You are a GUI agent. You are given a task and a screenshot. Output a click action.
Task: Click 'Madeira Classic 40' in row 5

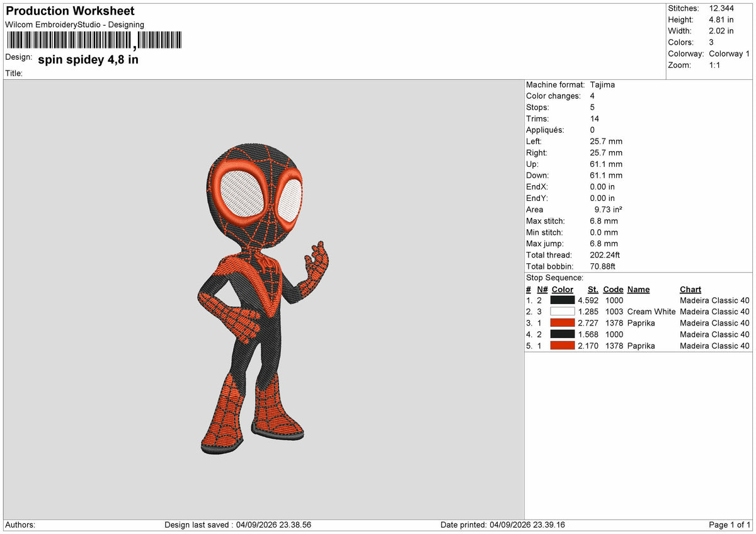click(715, 346)
